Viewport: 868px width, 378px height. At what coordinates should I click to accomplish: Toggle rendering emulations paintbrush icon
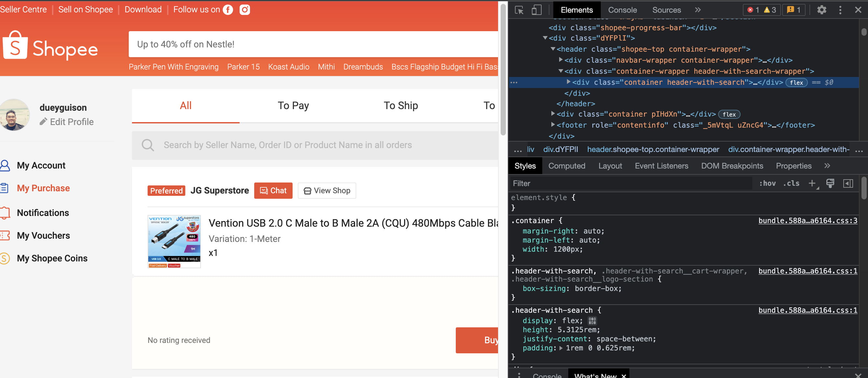(x=830, y=183)
